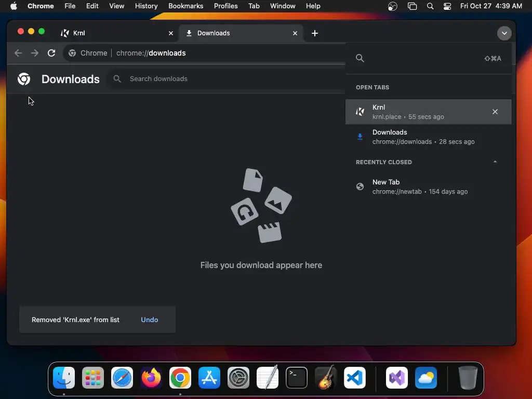Open the Trash from the Dock

click(468, 378)
